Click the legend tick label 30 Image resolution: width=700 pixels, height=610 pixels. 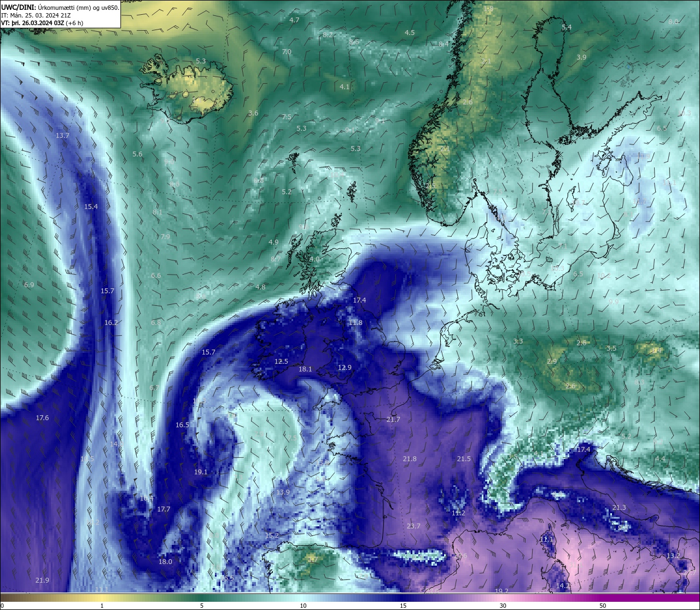pos(503,606)
